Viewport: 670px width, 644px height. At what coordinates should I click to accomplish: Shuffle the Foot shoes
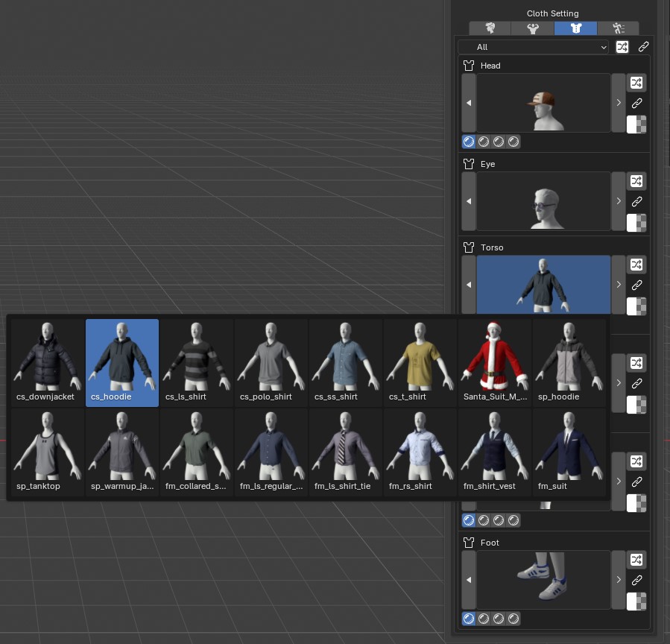(636, 559)
